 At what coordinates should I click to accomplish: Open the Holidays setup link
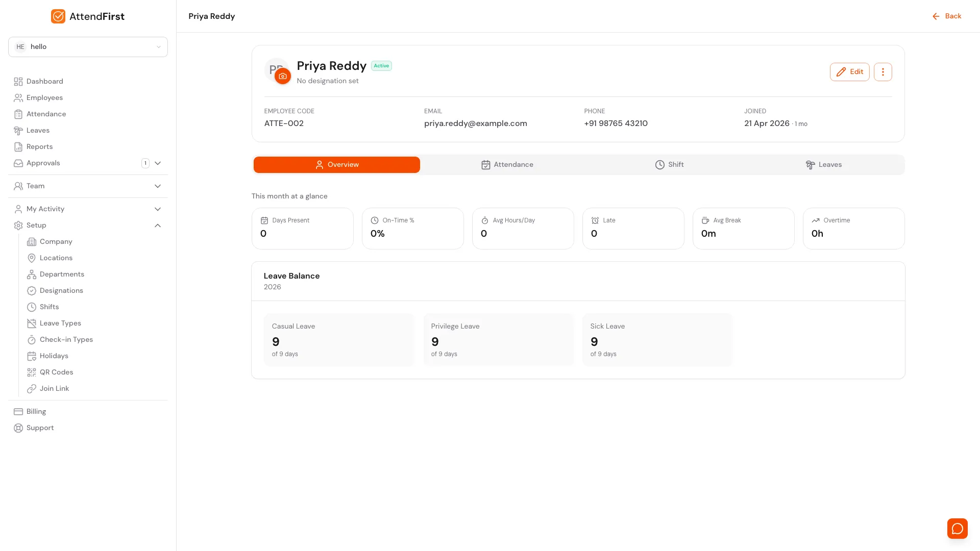coord(54,356)
